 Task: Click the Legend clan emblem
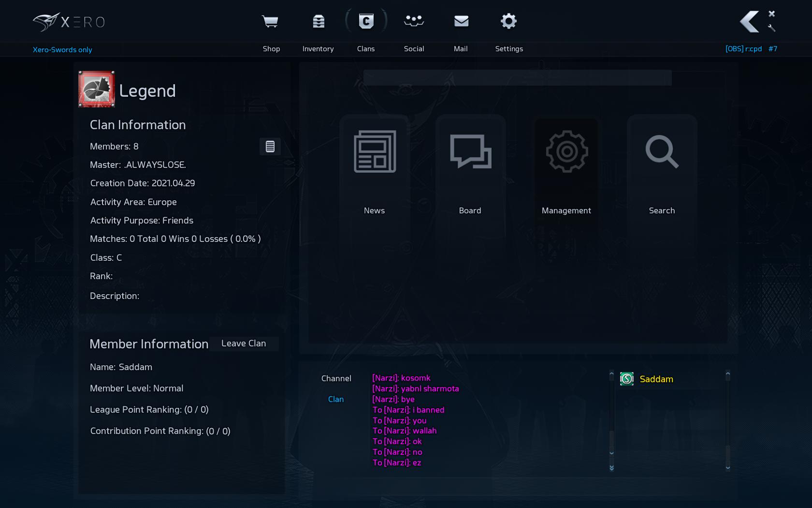click(97, 89)
